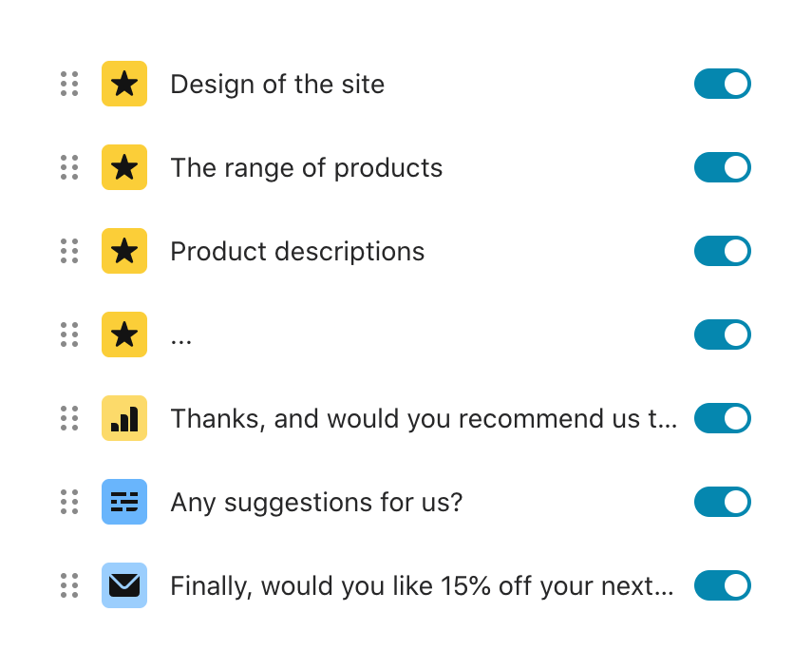Click the star icon beside "Product descriptions"
812x669 pixels.
[124, 251]
